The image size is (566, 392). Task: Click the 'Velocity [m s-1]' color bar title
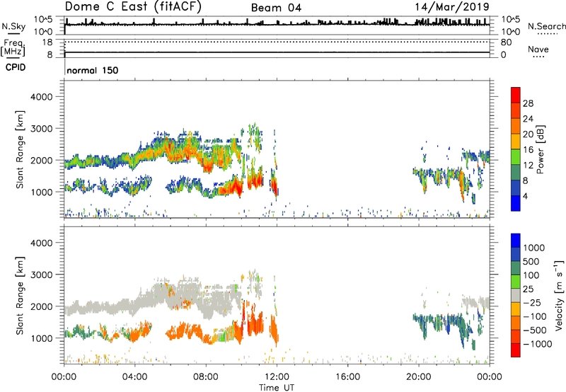[559, 295]
